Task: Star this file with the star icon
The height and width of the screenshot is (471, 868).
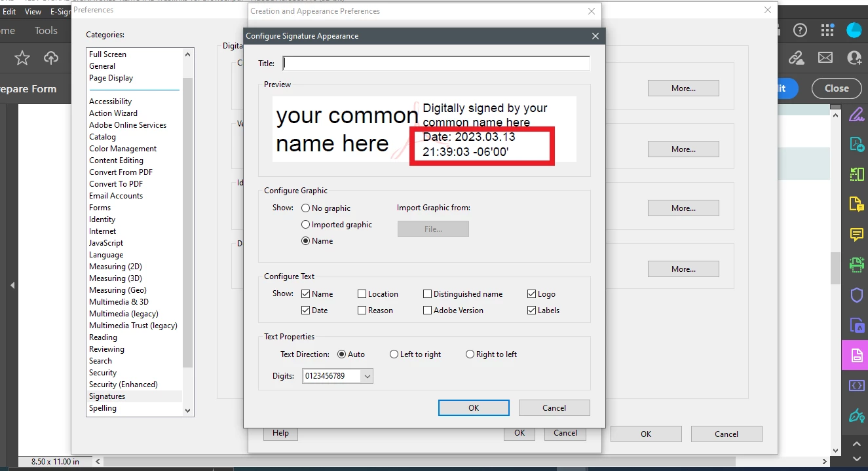Action: [x=22, y=58]
